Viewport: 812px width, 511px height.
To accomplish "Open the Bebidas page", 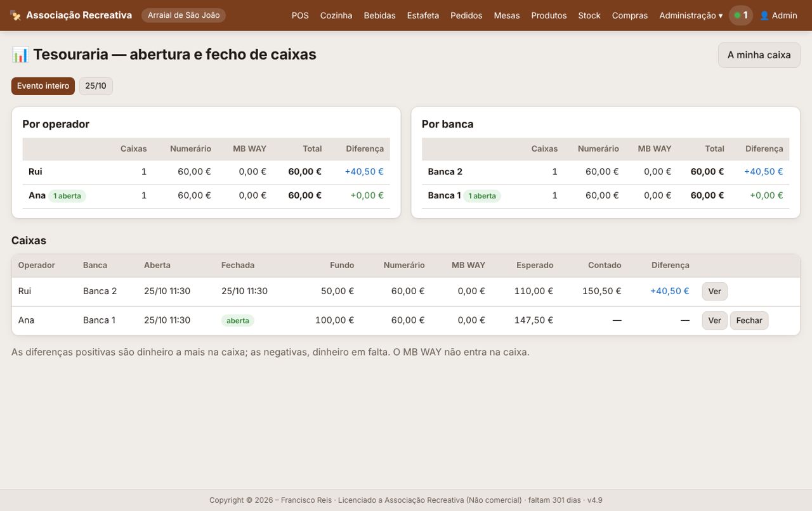I will tap(379, 15).
